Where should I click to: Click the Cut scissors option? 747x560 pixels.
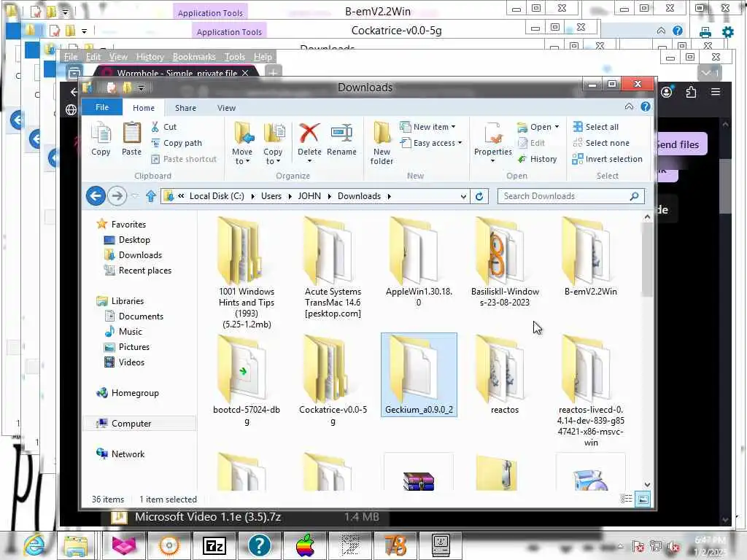(164, 127)
